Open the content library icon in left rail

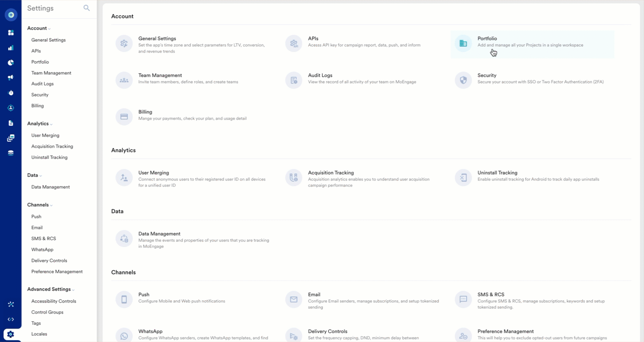click(11, 138)
